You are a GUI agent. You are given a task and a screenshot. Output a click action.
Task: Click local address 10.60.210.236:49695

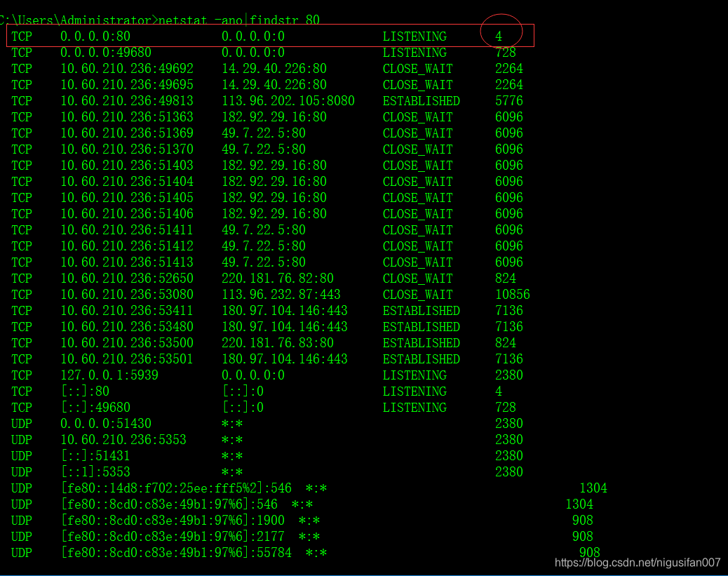click(127, 85)
